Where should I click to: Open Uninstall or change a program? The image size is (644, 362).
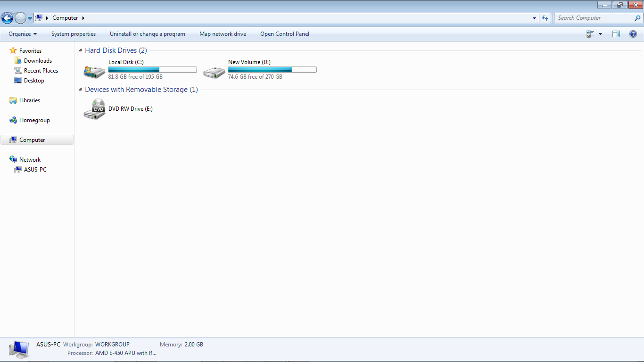pyautogui.click(x=148, y=33)
